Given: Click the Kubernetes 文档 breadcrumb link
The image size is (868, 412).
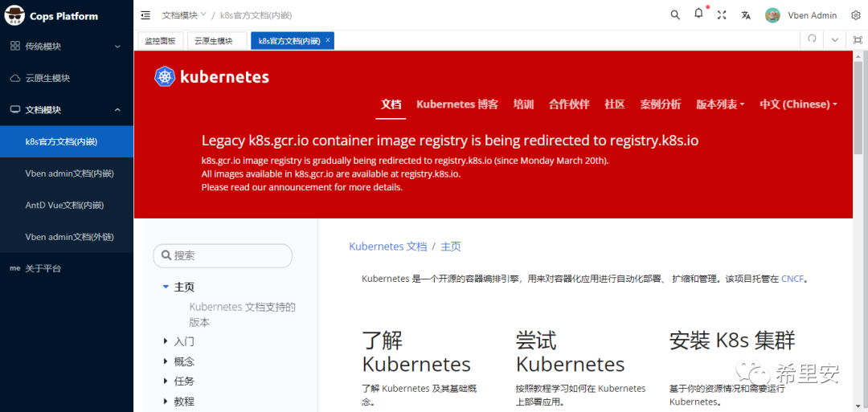Looking at the screenshot, I should [388, 247].
